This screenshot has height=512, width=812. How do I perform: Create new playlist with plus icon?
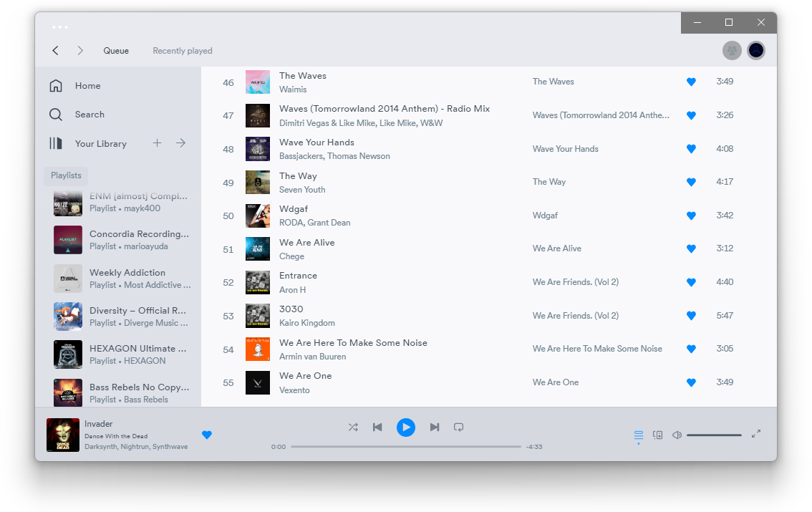point(157,143)
